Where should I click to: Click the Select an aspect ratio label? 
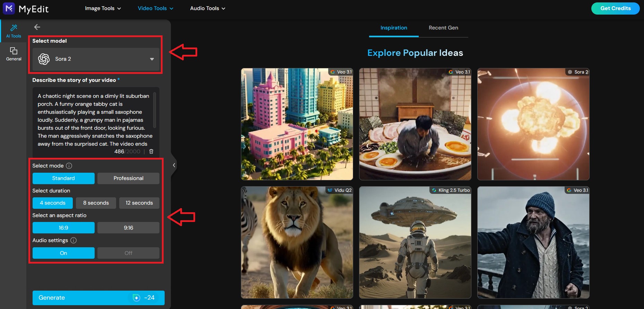point(59,215)
